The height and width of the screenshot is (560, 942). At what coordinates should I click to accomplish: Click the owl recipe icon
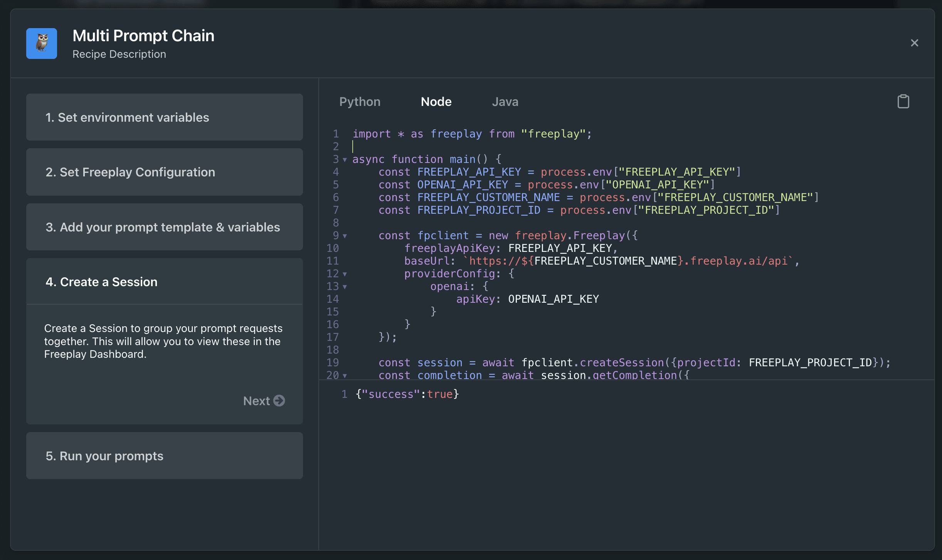42,43
